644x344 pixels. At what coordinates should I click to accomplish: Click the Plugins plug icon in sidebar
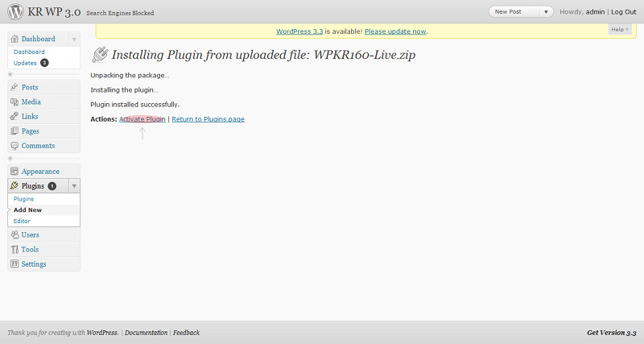(14, 186)
